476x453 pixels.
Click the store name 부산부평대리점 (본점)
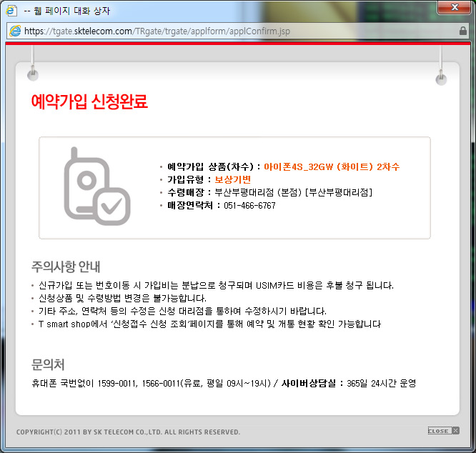(258, 192)
